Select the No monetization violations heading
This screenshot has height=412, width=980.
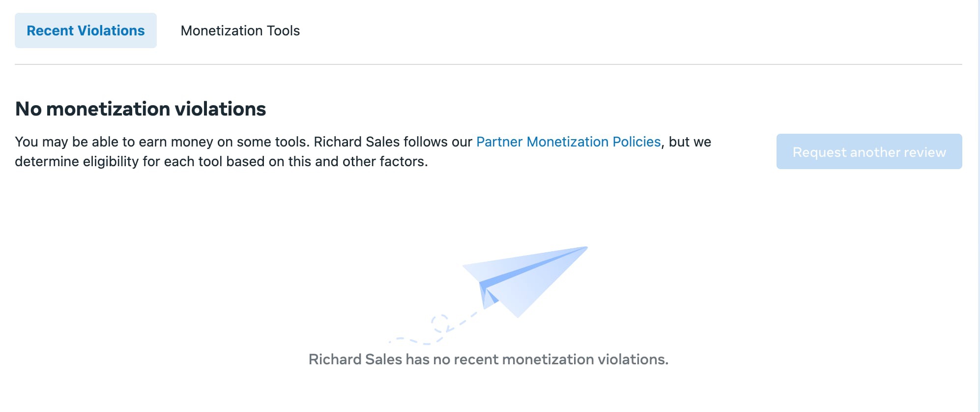pyautogui.click(x=141, y=109)
